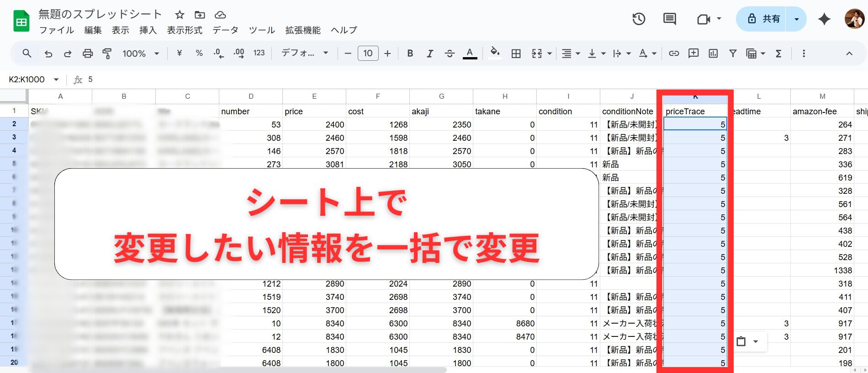Open version history clock icon
The image size is (868, 373).
638,19
